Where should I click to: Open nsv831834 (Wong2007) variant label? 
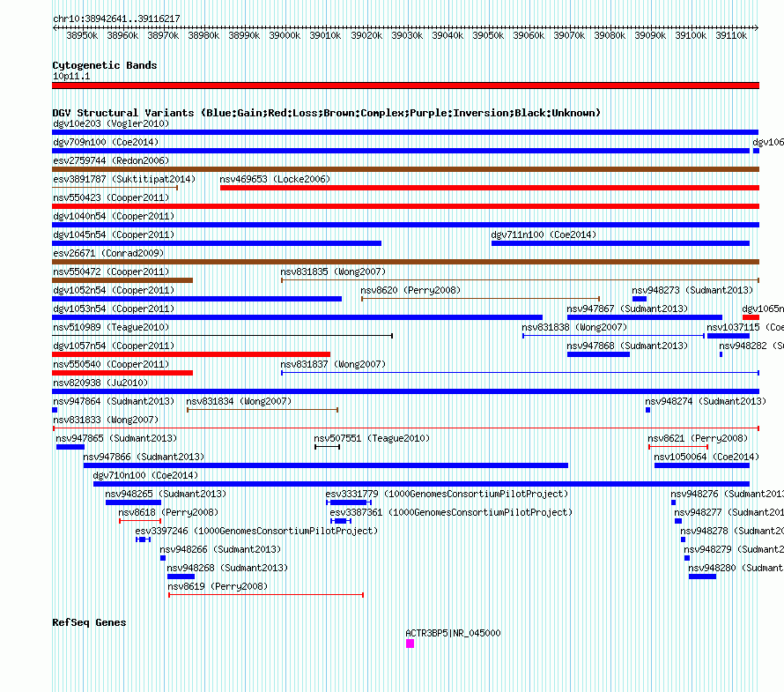pos(239,401)
